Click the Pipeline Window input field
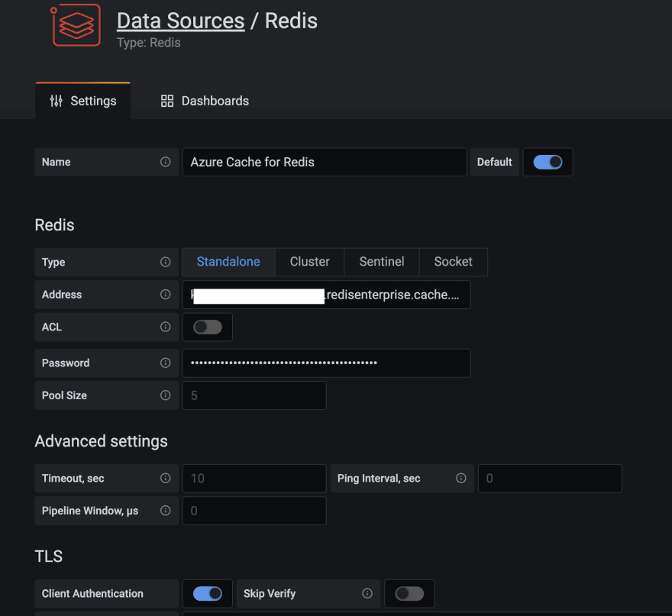 point(254,511)
